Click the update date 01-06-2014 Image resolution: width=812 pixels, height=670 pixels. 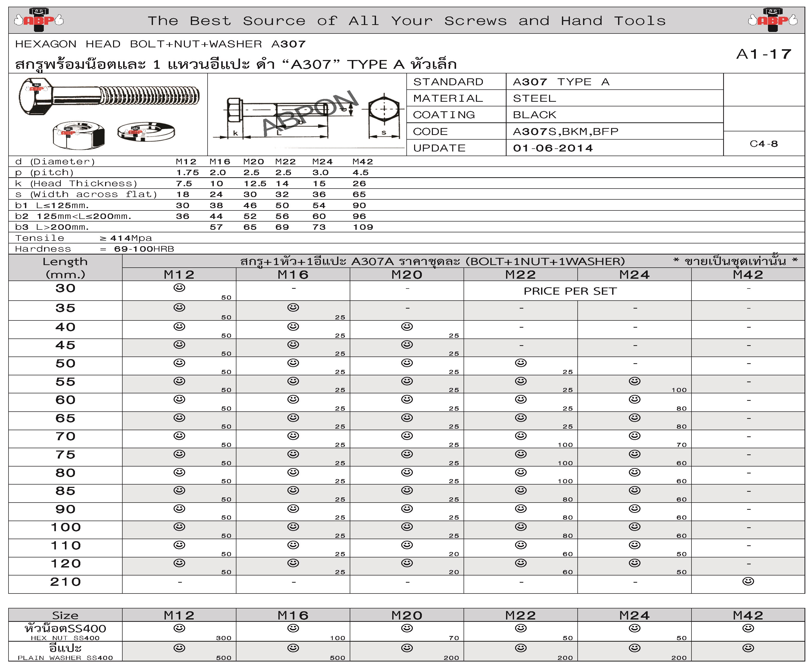553,148
